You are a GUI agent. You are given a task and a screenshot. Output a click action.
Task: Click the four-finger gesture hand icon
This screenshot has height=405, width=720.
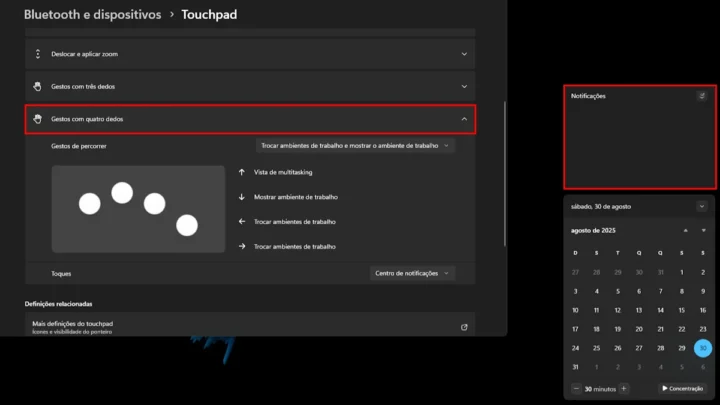38,119
